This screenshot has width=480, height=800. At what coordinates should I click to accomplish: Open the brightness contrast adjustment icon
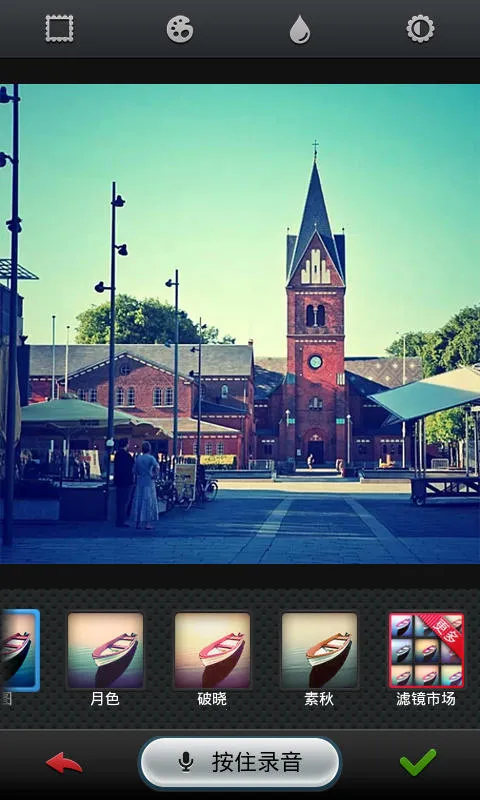pos(420,29)
